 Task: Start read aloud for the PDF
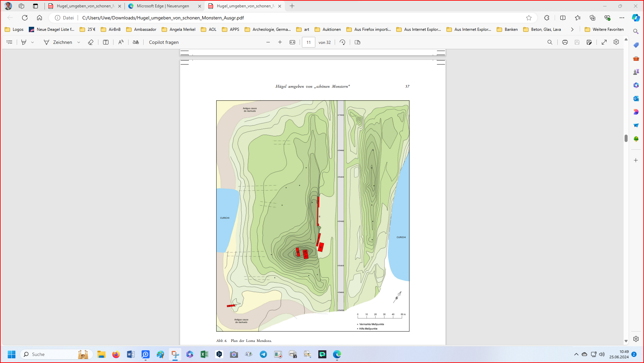click(x=121, y=42)
